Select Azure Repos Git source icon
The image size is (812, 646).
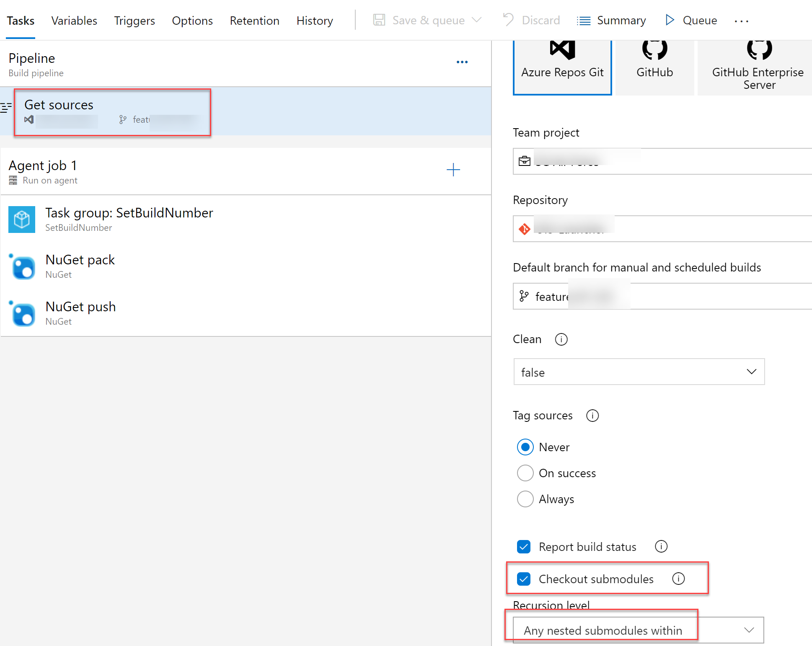pyautogui.click(x=562, y=63)
